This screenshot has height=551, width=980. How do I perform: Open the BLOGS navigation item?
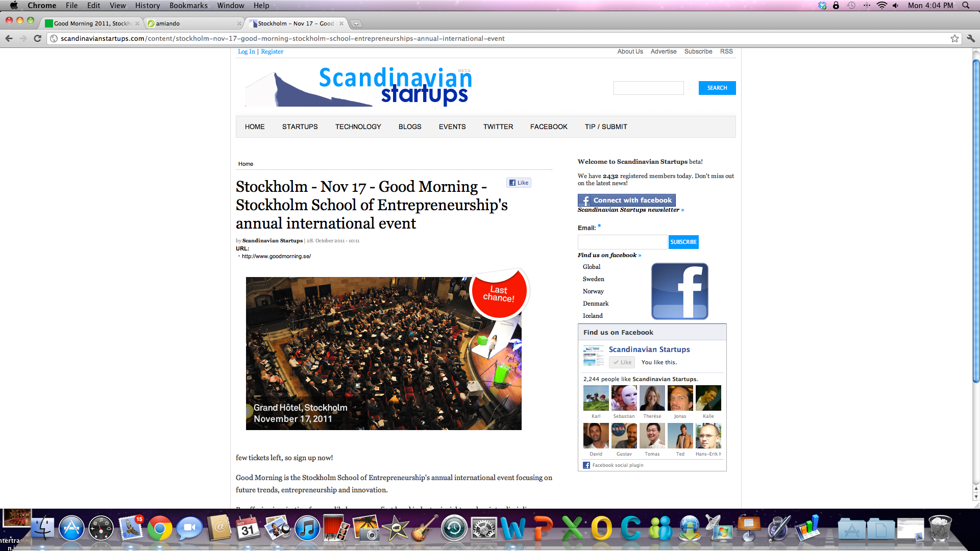point(410,127)
